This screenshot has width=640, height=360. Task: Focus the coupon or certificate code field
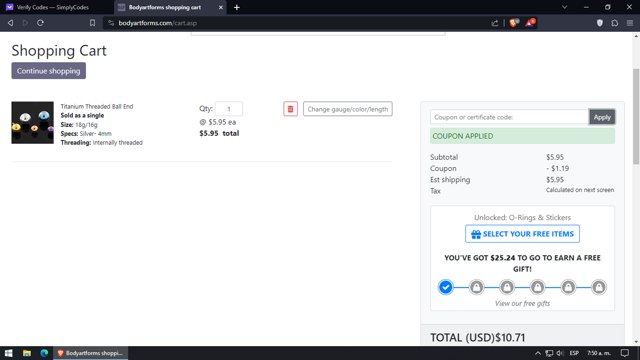click(x=509, y=117)
